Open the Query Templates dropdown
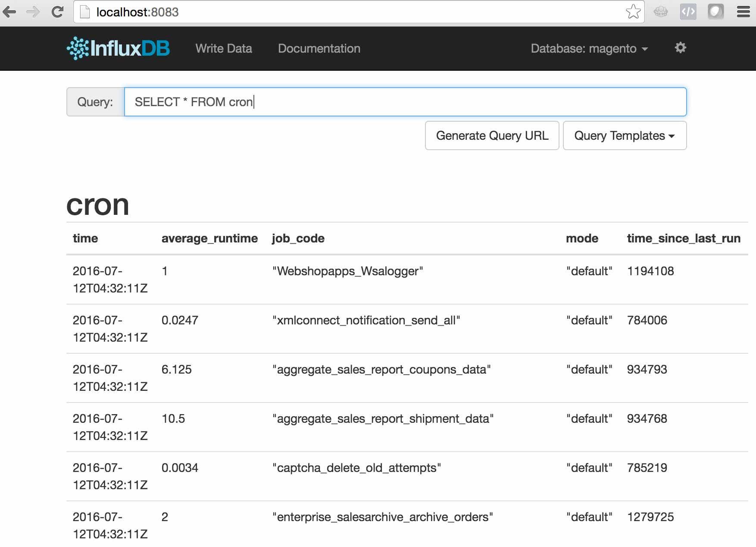756x547 pixels. pyautogui.click(x=625, y=135)
